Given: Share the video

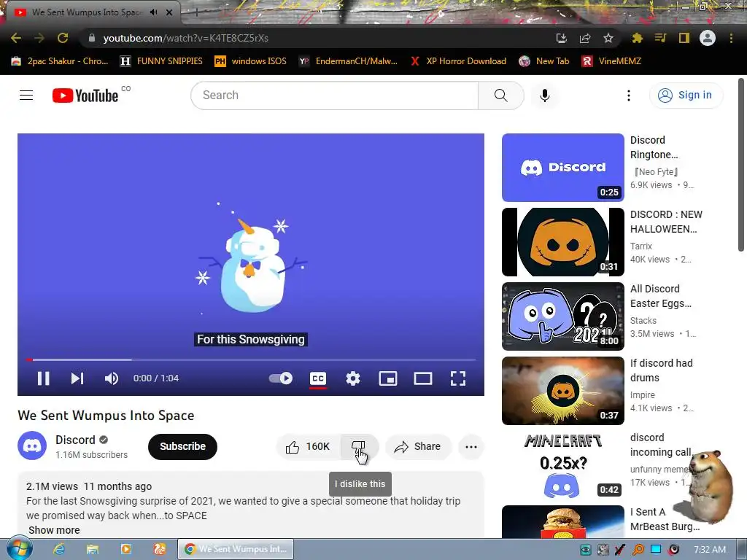Looking at the screenshot, I should [x=418, y=447].
